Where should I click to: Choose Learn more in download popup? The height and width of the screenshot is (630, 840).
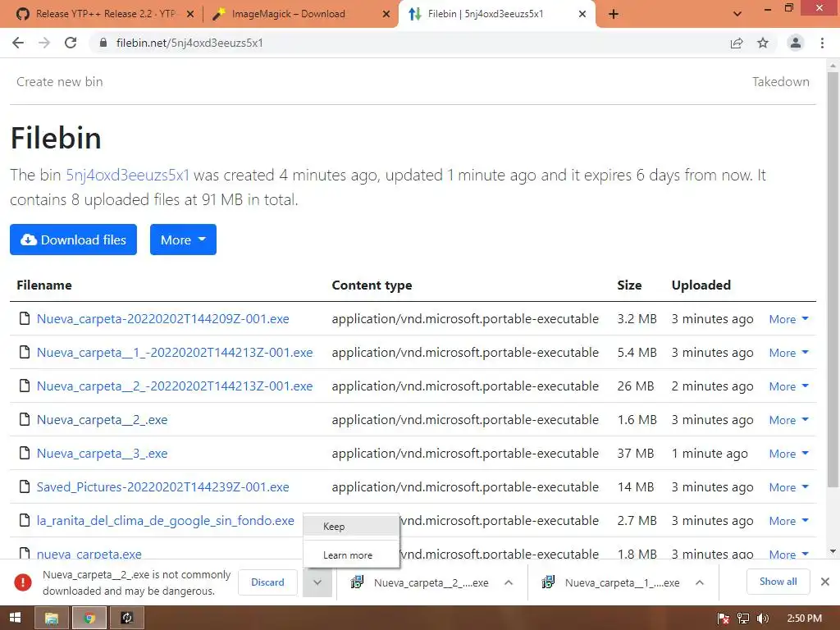click(x=351, y=555)
